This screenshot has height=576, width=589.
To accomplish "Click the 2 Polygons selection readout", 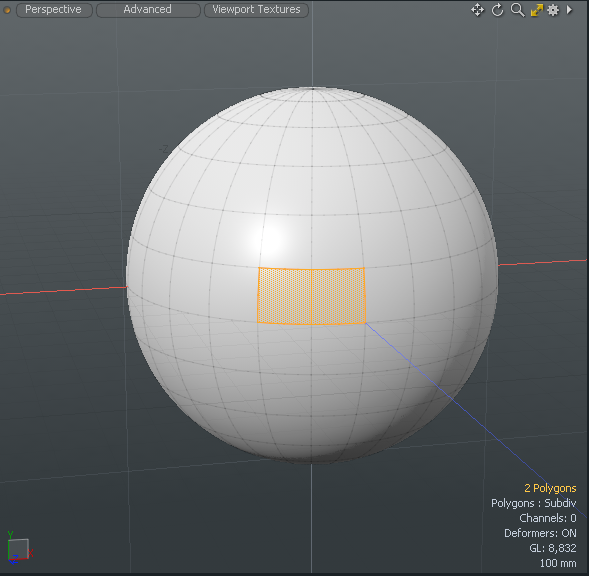I will 550,488.
